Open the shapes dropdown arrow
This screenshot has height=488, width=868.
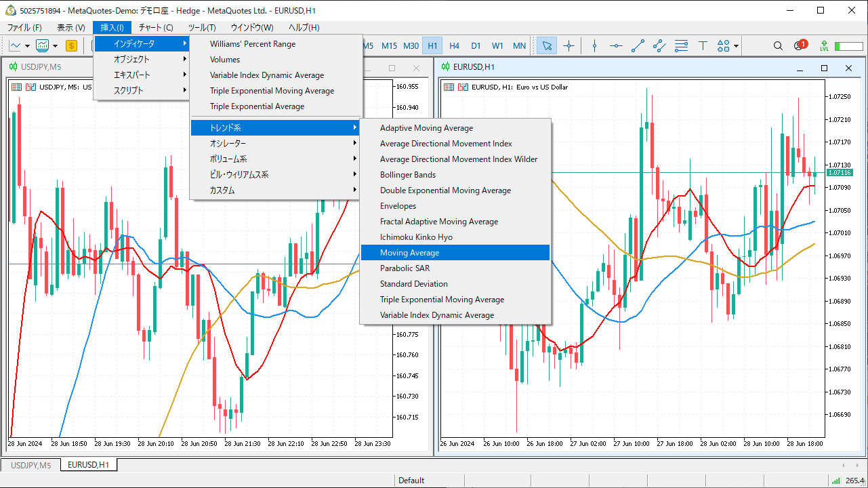(736, 46)
